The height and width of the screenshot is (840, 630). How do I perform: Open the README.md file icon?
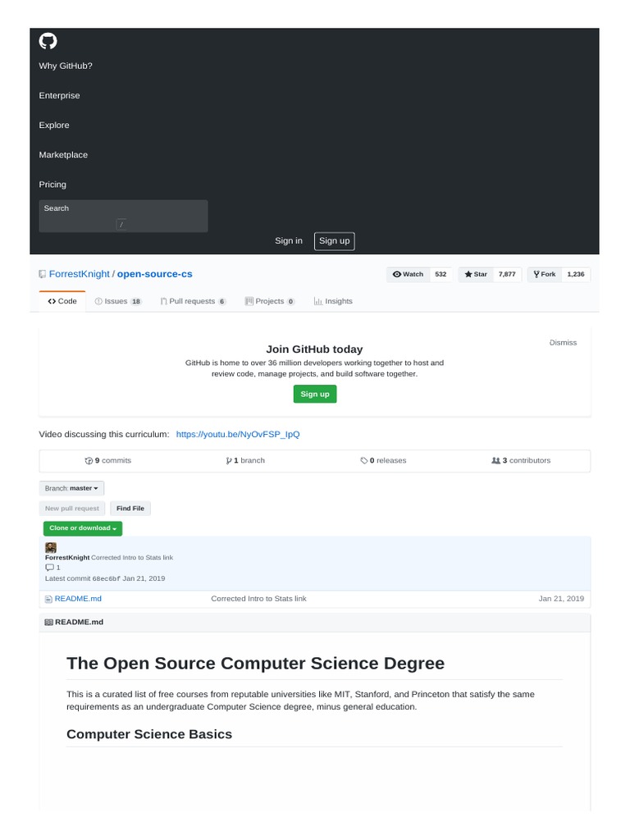click(48, 599)
